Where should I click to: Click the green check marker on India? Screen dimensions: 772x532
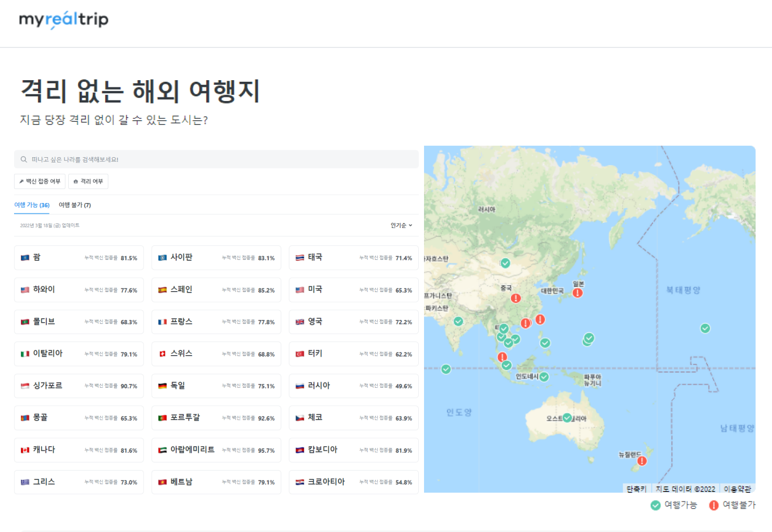[x=458, y=321]
